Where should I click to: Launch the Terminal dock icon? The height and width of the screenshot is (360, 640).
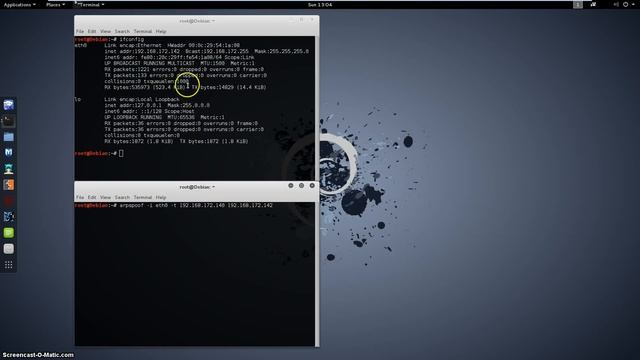9,121
